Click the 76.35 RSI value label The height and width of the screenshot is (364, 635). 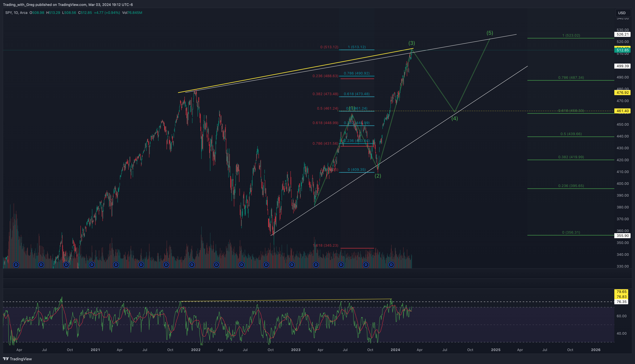[621, 302]
